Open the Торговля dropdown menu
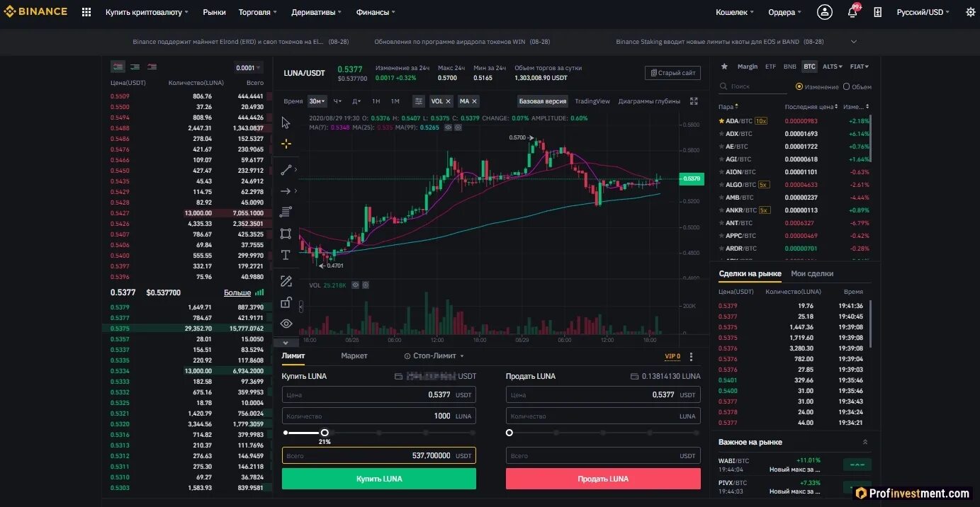980x507 pixels. (258, 12)
